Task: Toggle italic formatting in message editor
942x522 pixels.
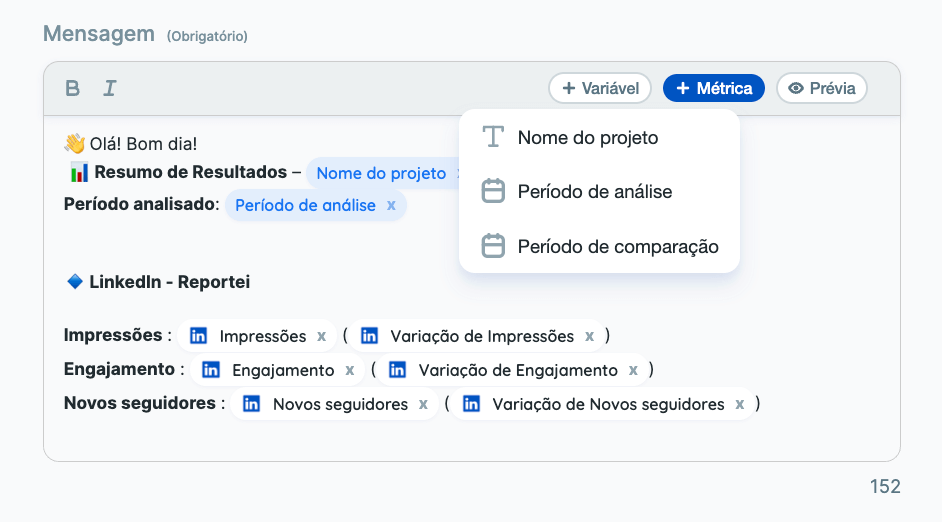Action: click(110, 88)
